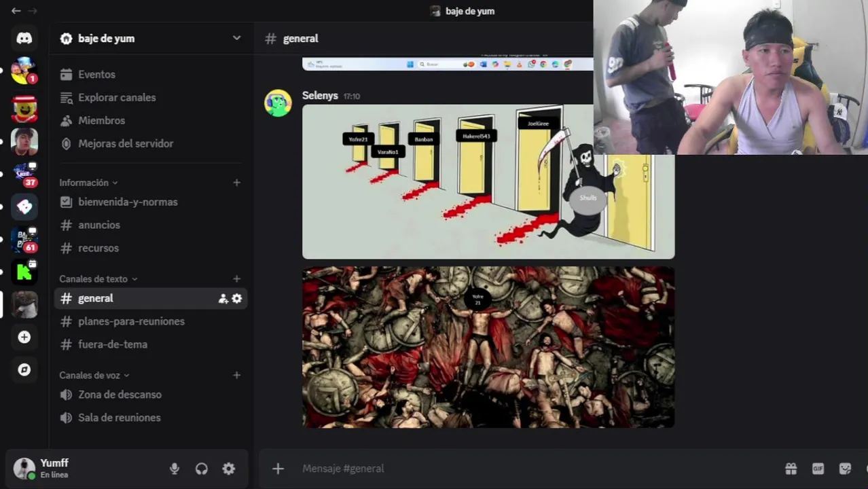Open taskbar screenshot image at top
This screenshot has height=489, width=868.
pyautogui.click(x=448, y=65)
